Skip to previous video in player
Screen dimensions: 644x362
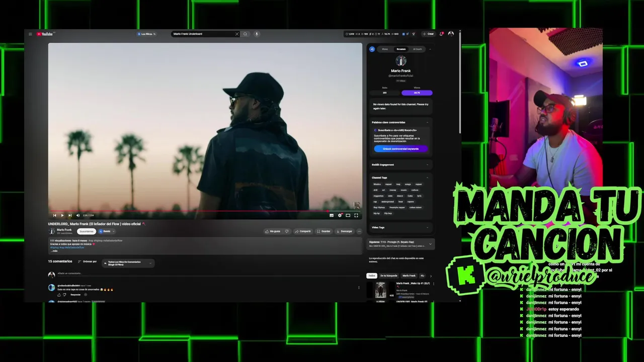tap(55, 215)
